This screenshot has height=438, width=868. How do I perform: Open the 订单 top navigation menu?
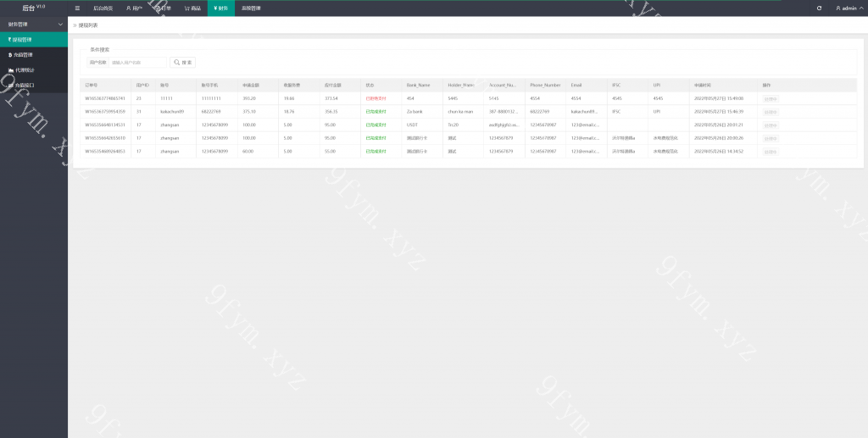pyautogui.click(x=164, y=8)
